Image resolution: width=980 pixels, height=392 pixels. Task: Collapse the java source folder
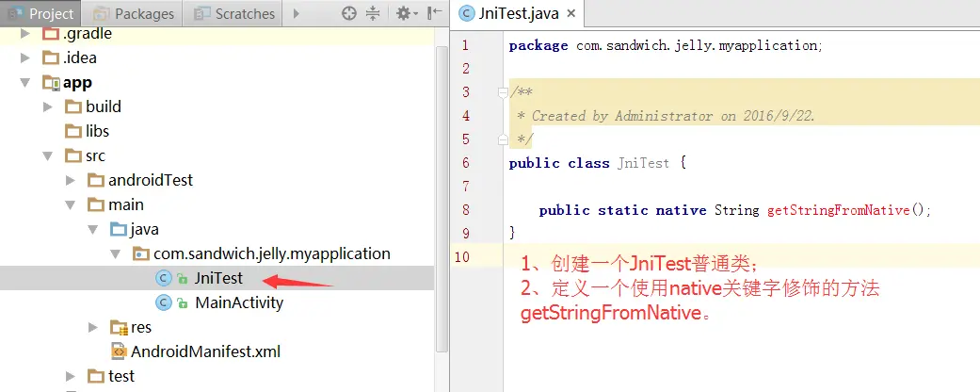coord(93,229)
